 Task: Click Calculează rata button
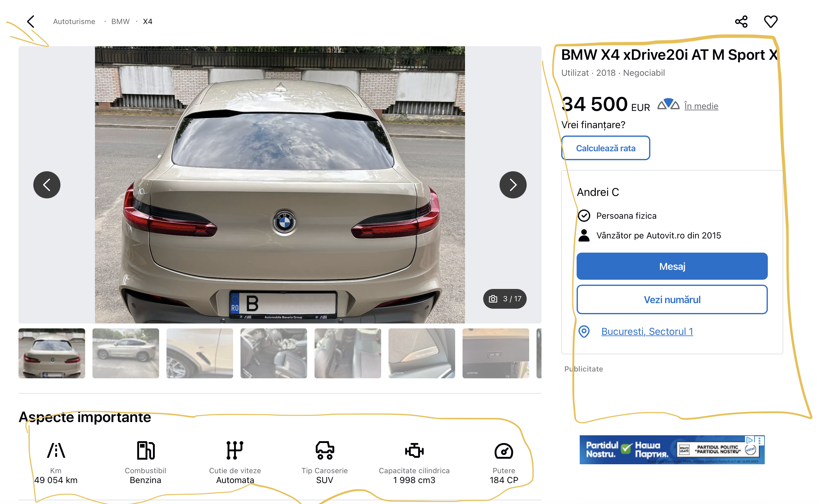coord(605,148)
